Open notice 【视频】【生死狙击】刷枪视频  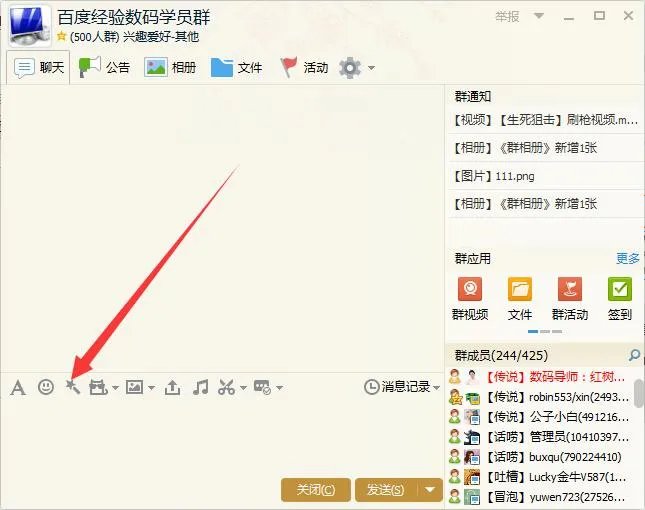545,120
